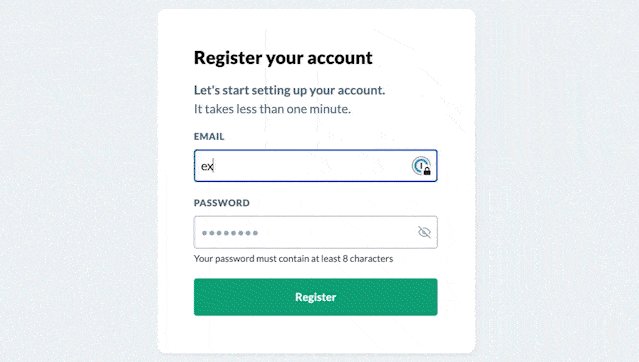Focus the Email input field
The image size is (639, 362).
[315, 166]
